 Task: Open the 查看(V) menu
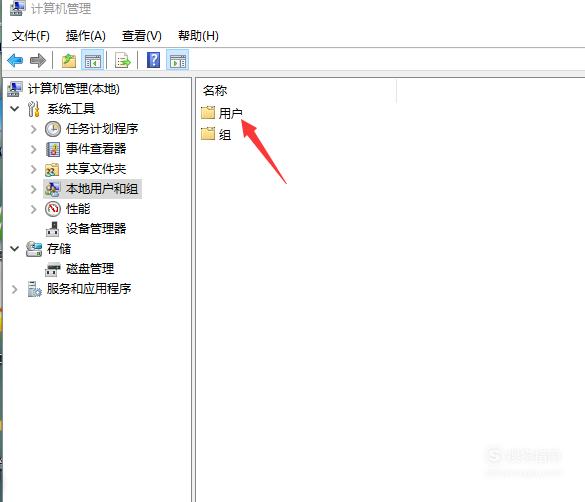142,36
